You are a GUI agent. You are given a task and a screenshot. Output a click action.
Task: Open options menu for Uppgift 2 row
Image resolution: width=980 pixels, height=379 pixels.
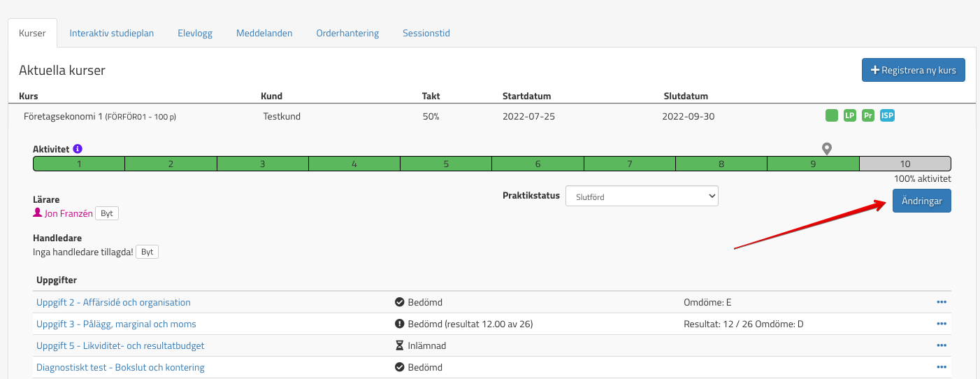941,302
